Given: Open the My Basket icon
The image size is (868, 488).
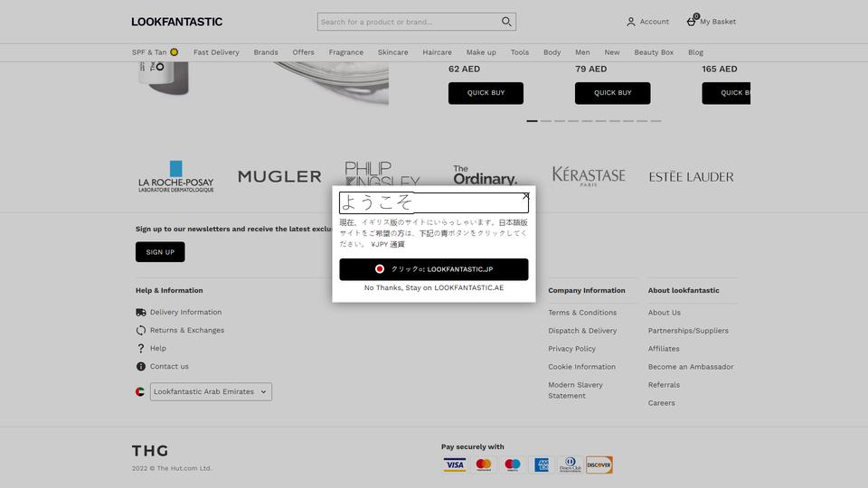Looking at the screenshot, I should point(692,21).
